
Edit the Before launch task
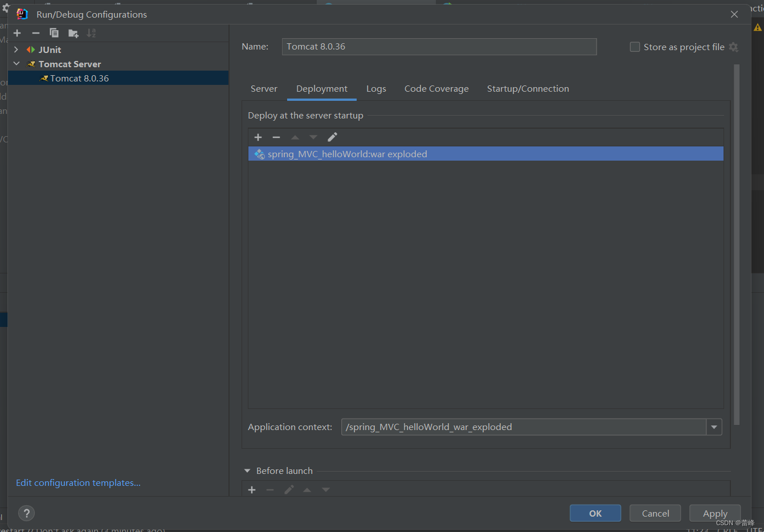click(x=289, y=490)
